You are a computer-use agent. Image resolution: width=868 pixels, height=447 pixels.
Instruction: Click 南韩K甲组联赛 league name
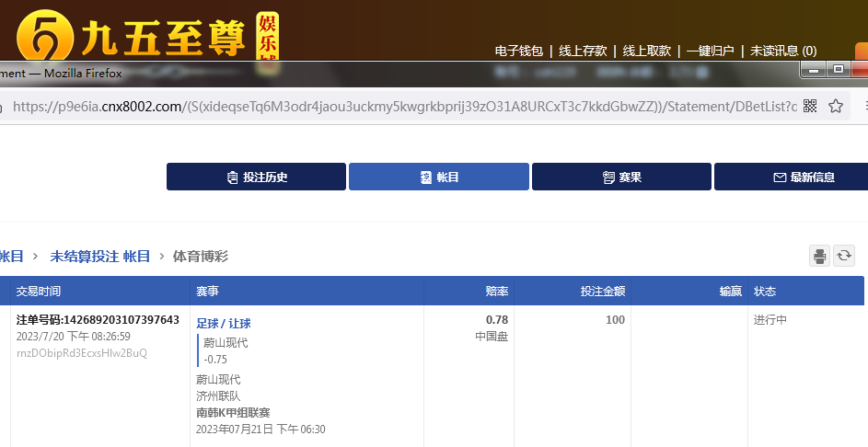(x=233, y=413)
